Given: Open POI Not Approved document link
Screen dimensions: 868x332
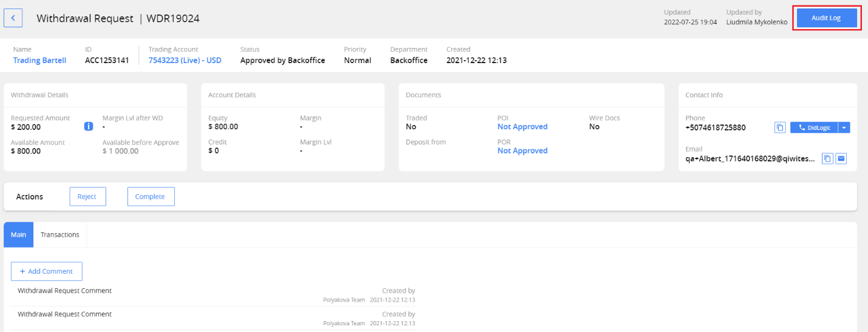Looking at the screenshot, I should [x=522, y=127].
